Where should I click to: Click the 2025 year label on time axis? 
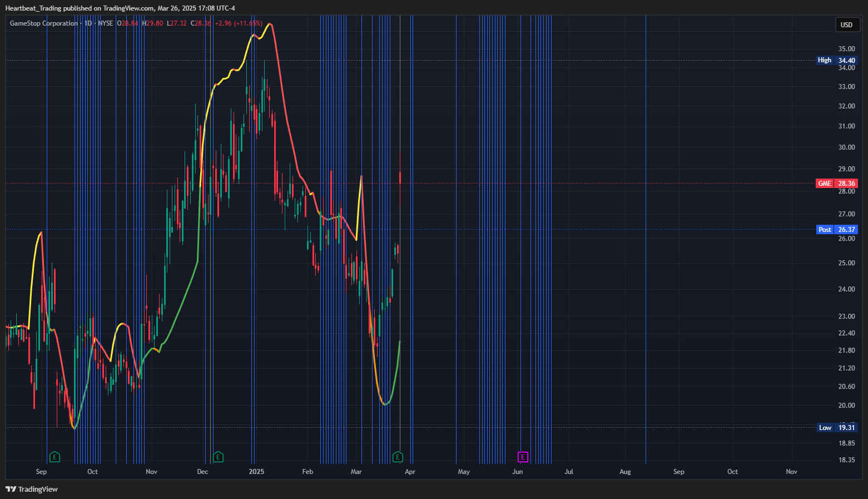click(256, 472)
